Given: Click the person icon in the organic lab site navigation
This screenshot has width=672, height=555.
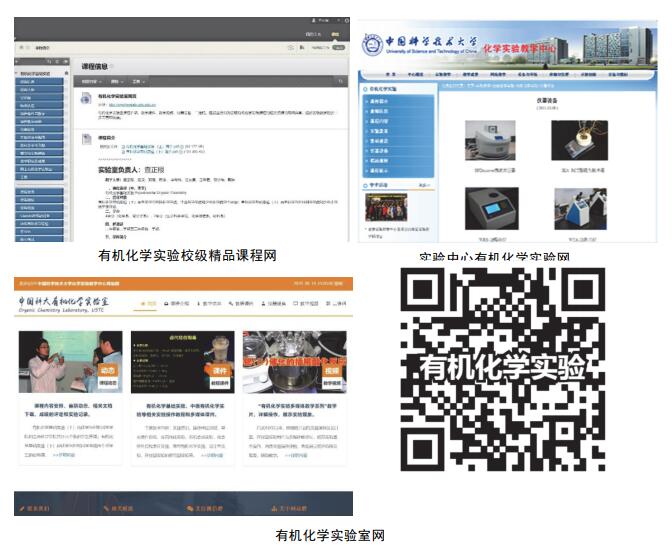Looking at the screenshot, I should point(263,303).
